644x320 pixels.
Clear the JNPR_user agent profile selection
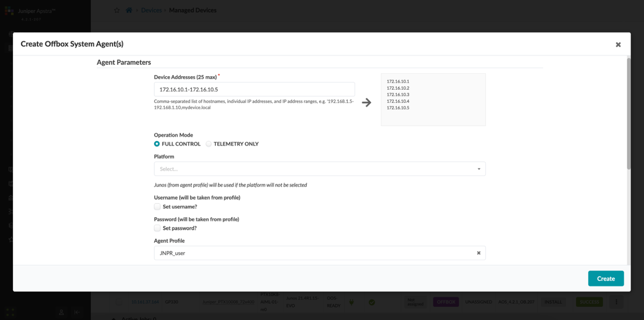(x=478, y=253)
